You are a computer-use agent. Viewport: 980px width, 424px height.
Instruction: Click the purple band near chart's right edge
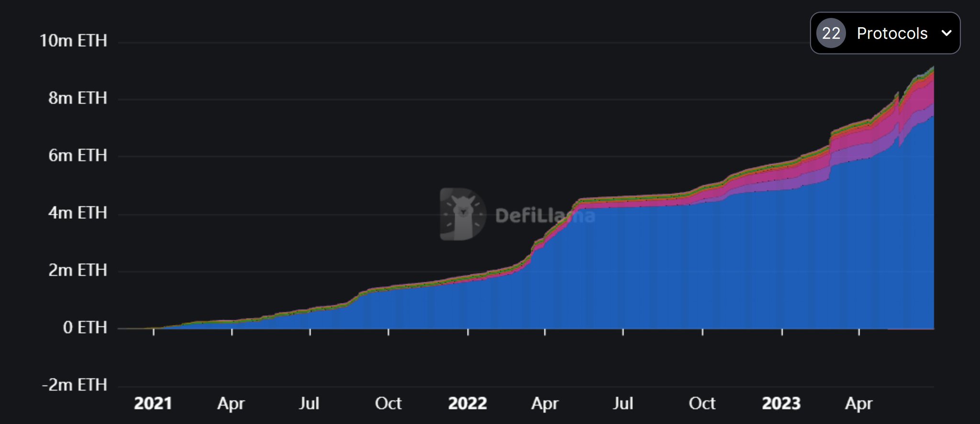926,111
